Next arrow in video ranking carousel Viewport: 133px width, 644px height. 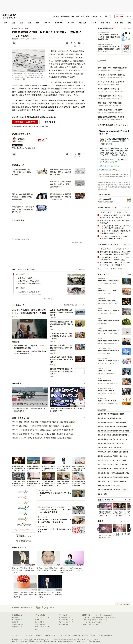pyautogui.click(x=130, y=507)
